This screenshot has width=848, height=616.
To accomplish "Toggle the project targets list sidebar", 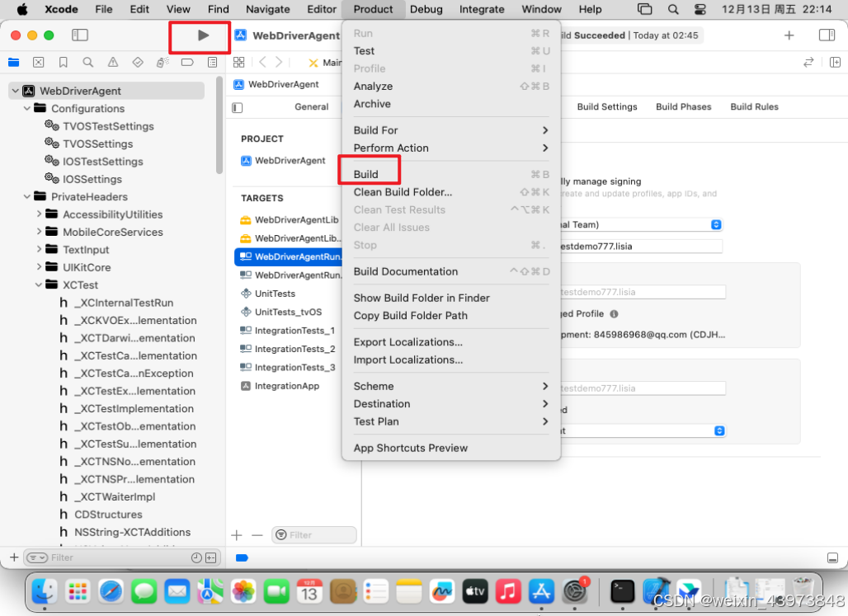I will pos(238,107).
